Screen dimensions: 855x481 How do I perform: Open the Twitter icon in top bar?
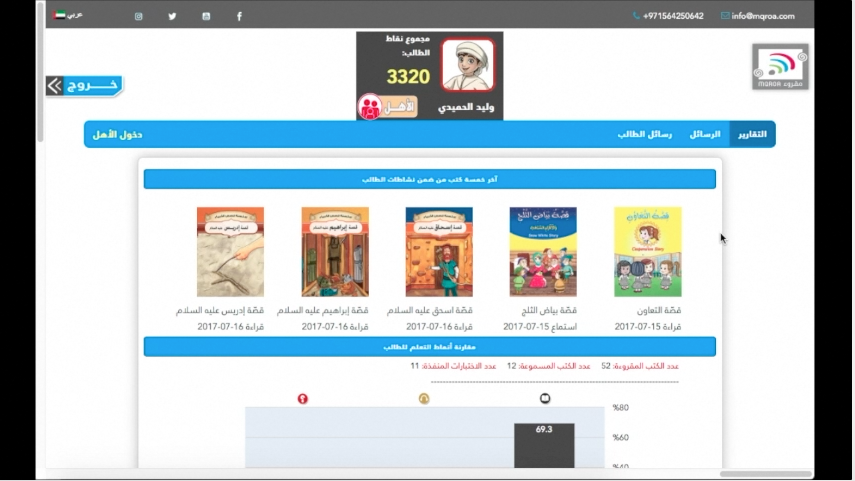coord(172,16)
